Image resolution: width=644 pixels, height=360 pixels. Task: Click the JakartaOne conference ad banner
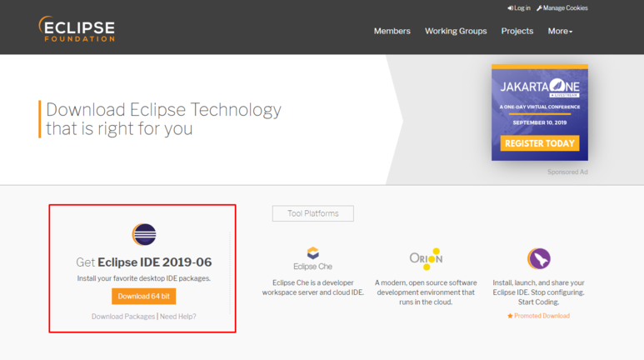(540, 112)
